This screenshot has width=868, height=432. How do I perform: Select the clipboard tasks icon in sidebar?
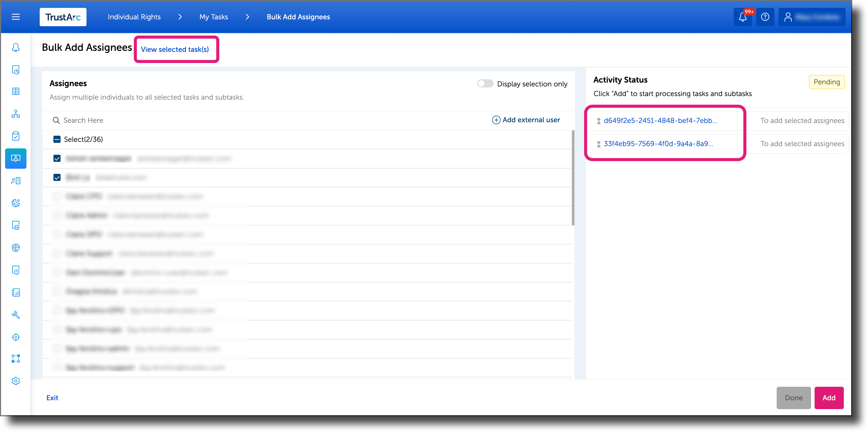pos(16,136)
